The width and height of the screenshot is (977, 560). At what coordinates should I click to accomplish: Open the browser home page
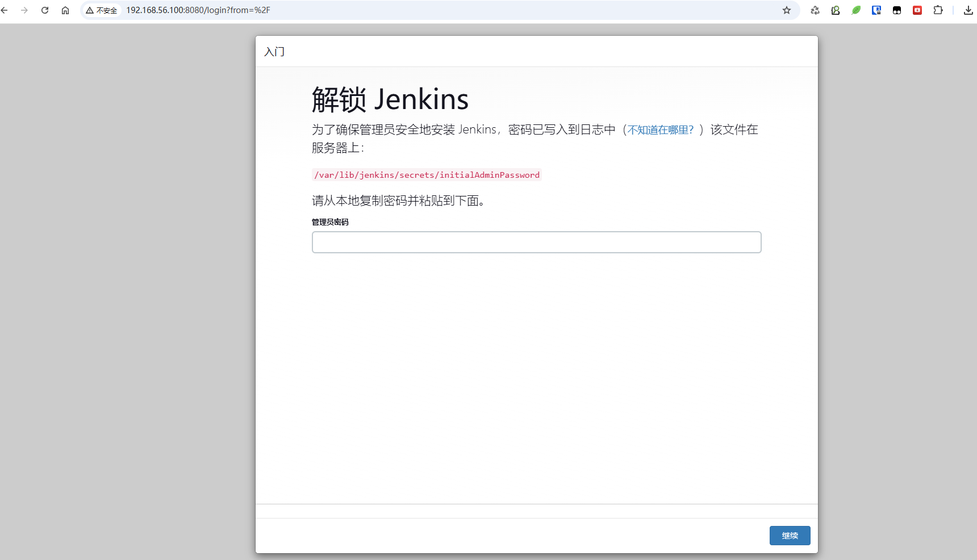click(x=65, y=10)
